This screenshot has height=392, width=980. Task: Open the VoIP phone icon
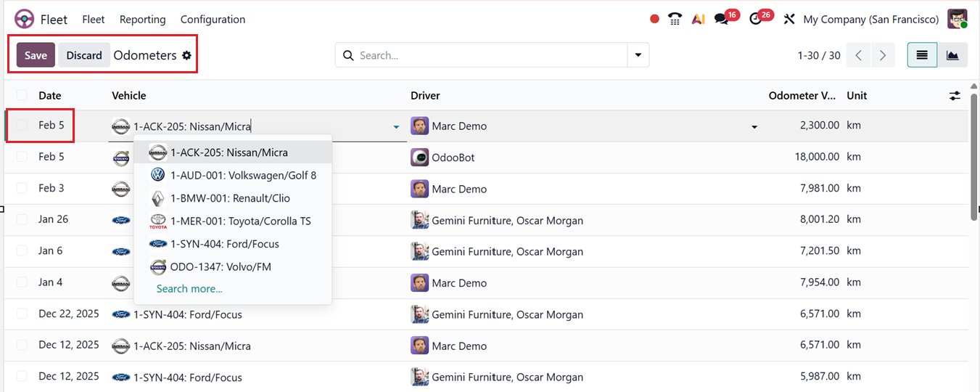pyautogui.click(x=675, y=19)
